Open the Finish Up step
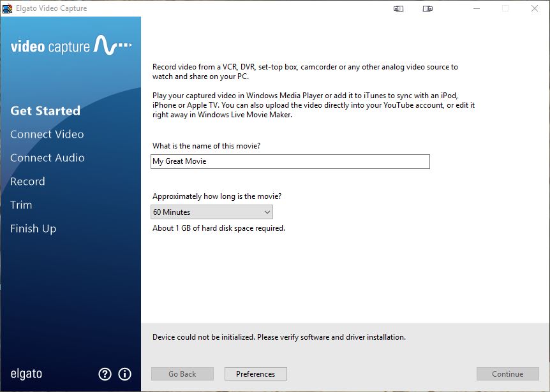 point(33,228)
